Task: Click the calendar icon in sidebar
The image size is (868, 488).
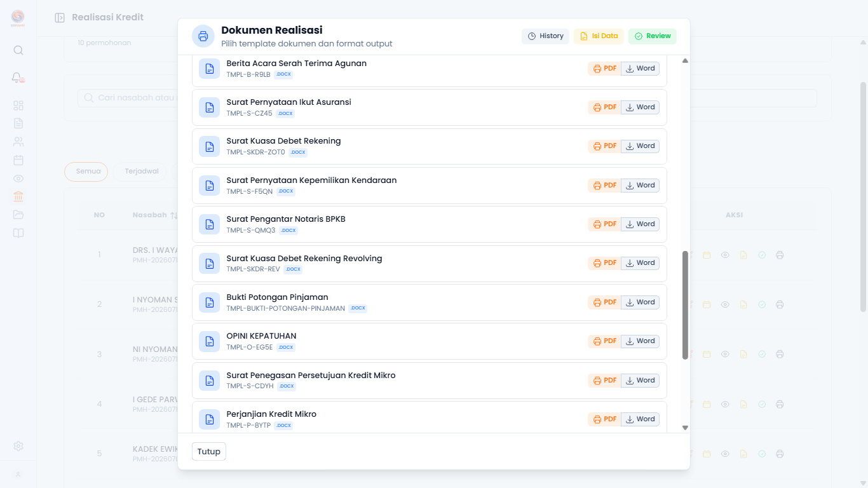Action: pos(18,160)
